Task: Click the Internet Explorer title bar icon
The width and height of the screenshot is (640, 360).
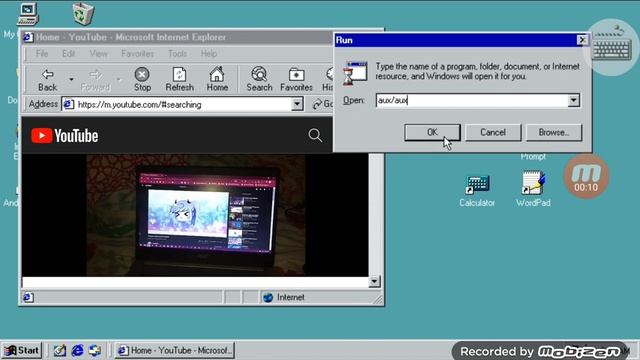Action: [28, 37]
